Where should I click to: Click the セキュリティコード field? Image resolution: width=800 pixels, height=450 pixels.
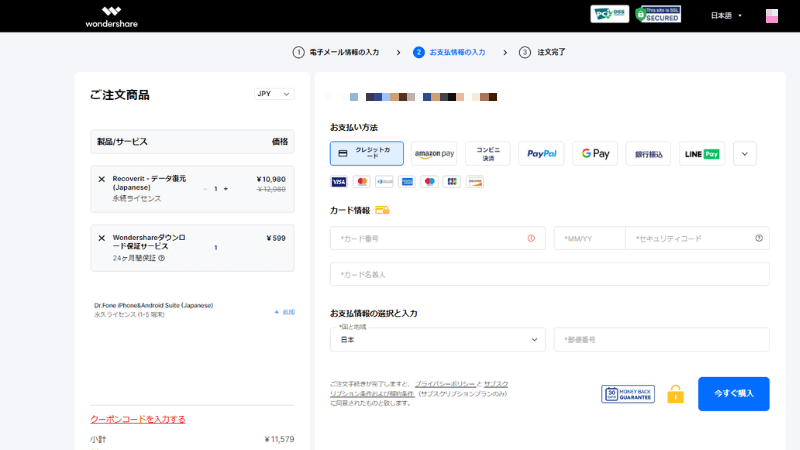697,238
